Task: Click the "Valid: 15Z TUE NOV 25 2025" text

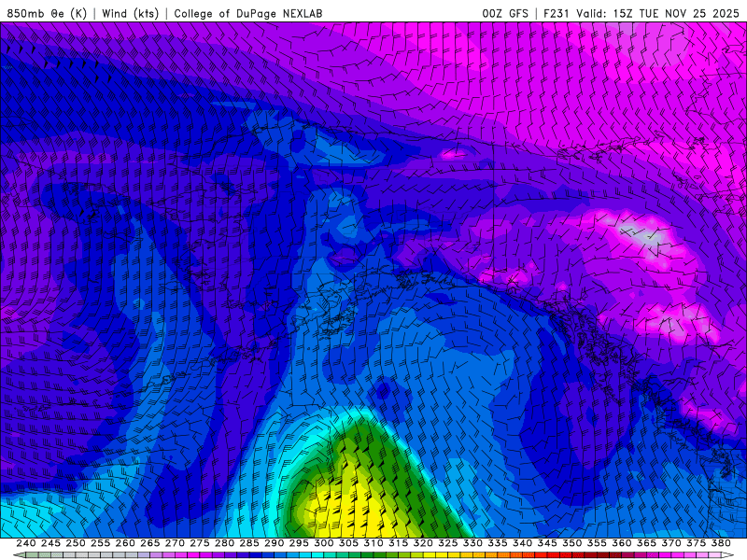Action: 657,13
